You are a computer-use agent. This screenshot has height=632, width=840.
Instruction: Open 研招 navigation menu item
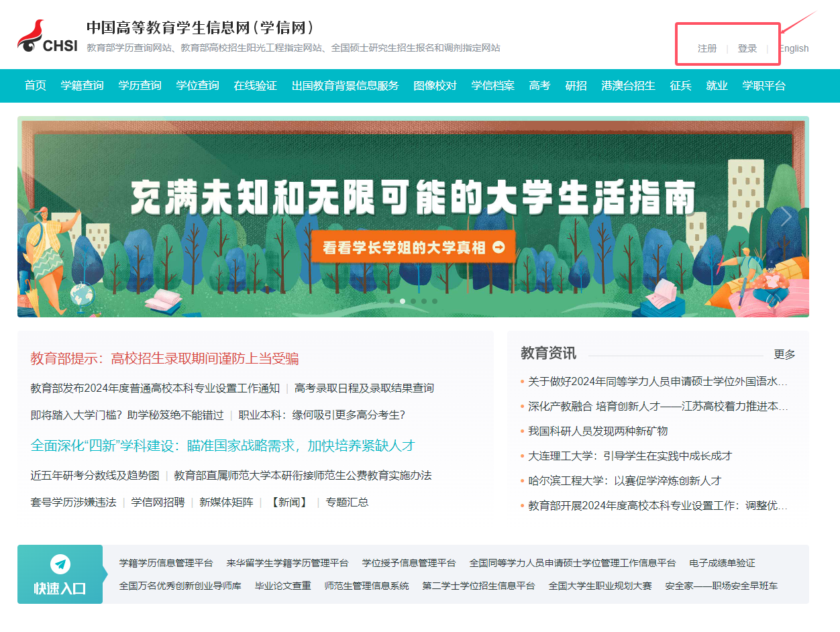(x=576, y=85)
